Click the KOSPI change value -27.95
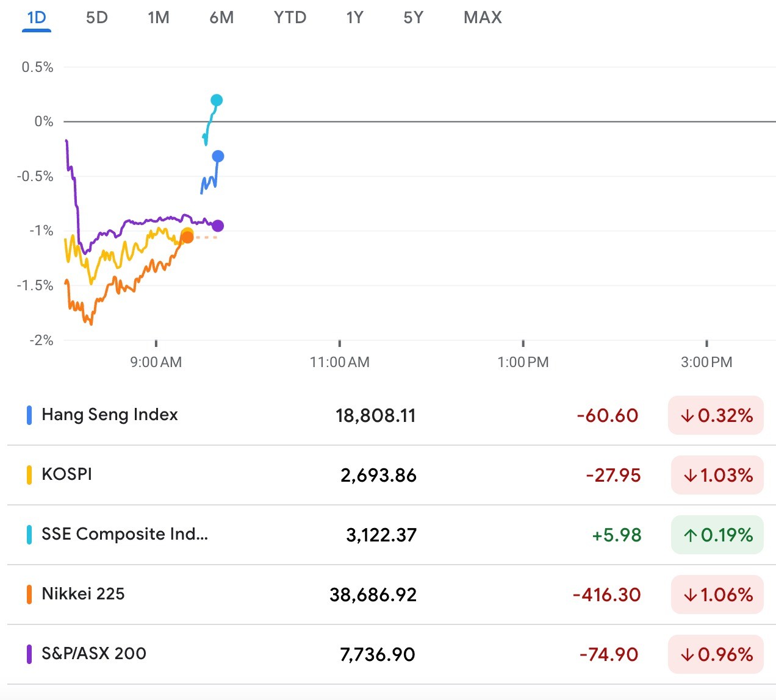Image resolution: width=776 pixels, height=700 pixels. click(x=613, y=476)
